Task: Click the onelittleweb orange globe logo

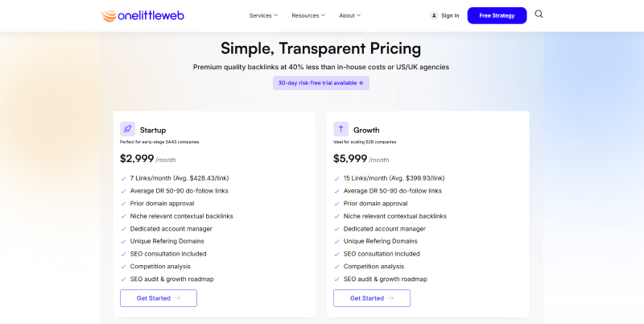Action: coord(109,15)
